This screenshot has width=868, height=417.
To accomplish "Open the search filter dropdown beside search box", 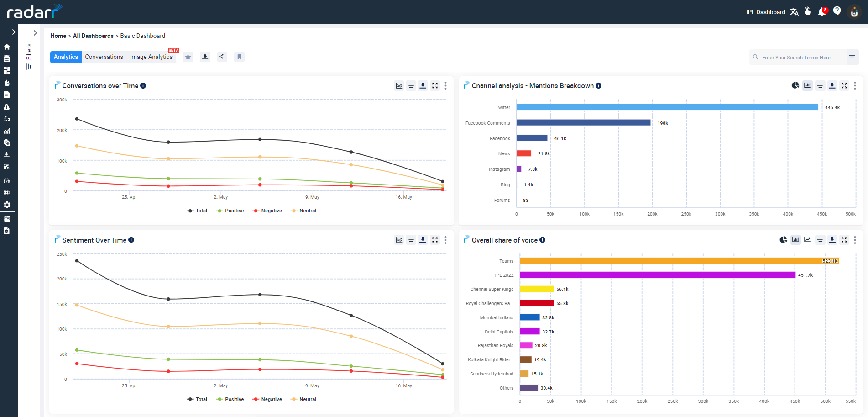I will (852, 57).
